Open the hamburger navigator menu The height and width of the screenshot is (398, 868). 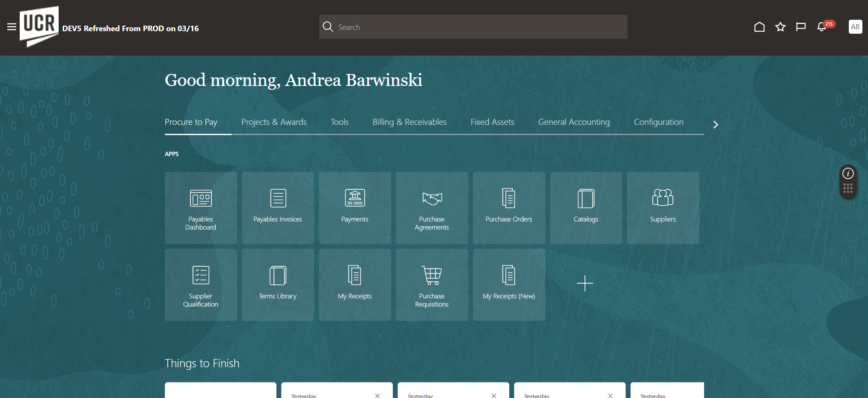pos(12,27)
